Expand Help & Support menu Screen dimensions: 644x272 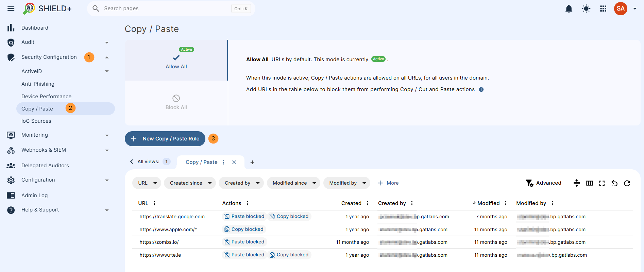pyautogui.click(x=107, y=210)
